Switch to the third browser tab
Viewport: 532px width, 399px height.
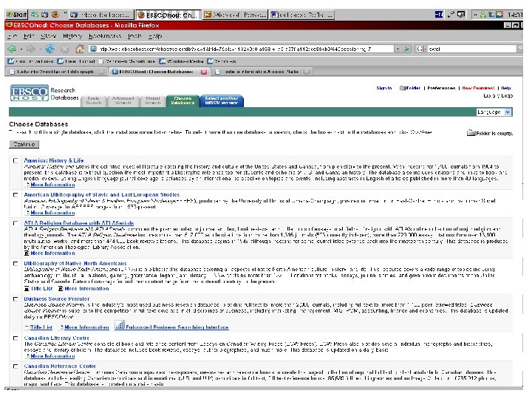pos(262,72)
